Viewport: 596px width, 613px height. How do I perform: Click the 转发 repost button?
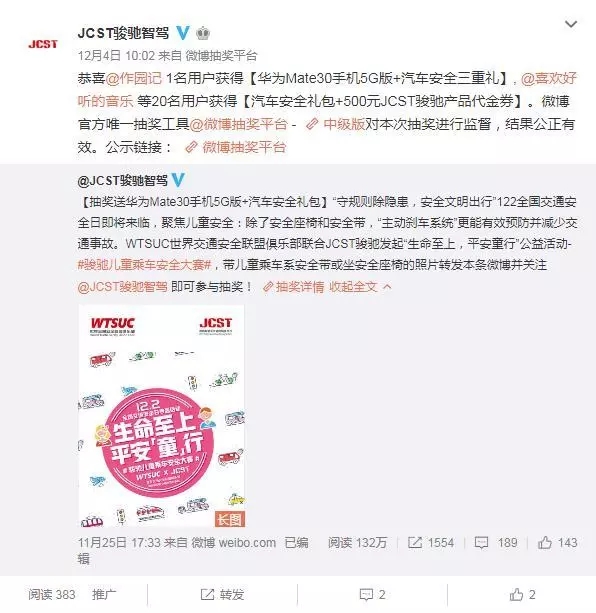point(222,595)
